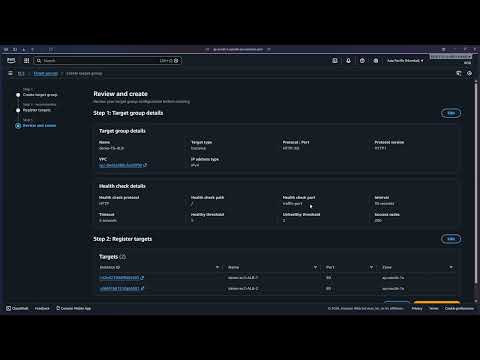Screen dimensions: 480x360
Task: Click the page vertical scrollbar
Action: pos(476,183)
